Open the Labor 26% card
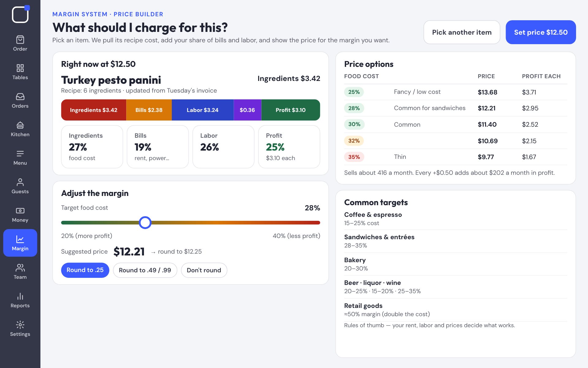The height and width of the screenshot is (368, 588). pos(224,147)
